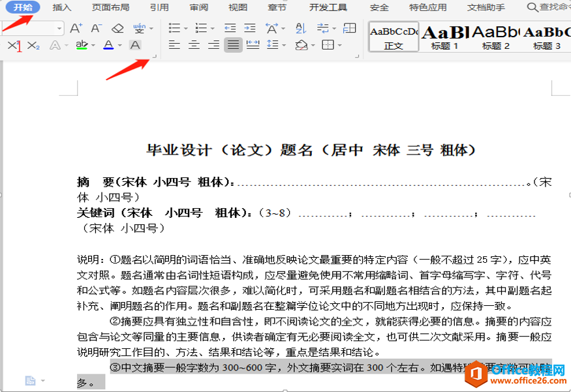Screen dimensions: 571x392
Task: Click the document title 毕业设计（论文）题名
Action: [229, 150]
